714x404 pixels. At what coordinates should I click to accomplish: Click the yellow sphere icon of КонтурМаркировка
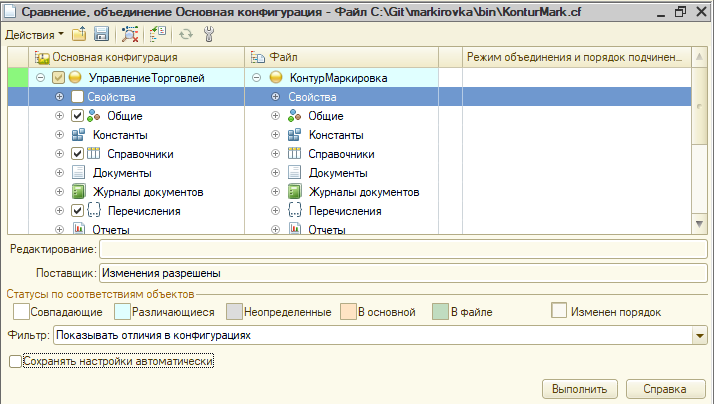click(276, 77)
